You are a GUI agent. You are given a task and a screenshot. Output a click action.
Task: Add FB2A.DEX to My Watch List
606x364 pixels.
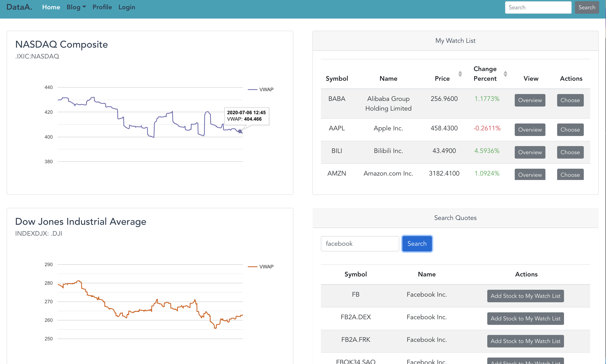click(525, 318)
